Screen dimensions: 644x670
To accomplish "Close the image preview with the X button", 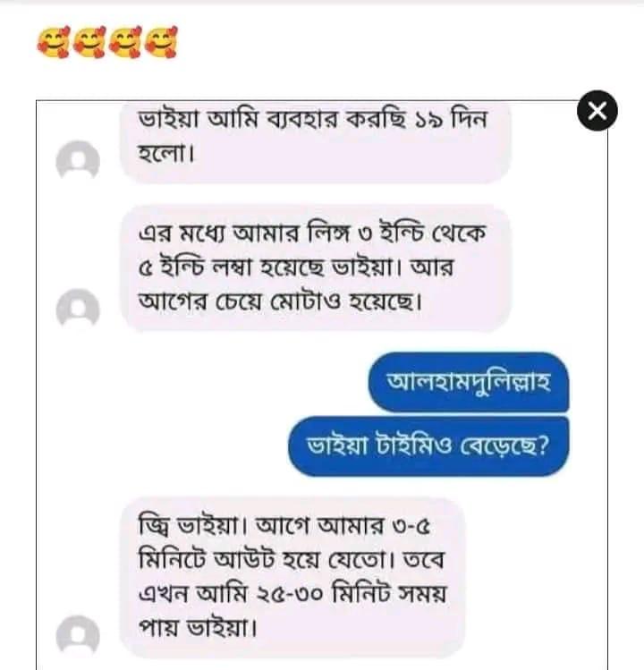I will tap(597, 111).
